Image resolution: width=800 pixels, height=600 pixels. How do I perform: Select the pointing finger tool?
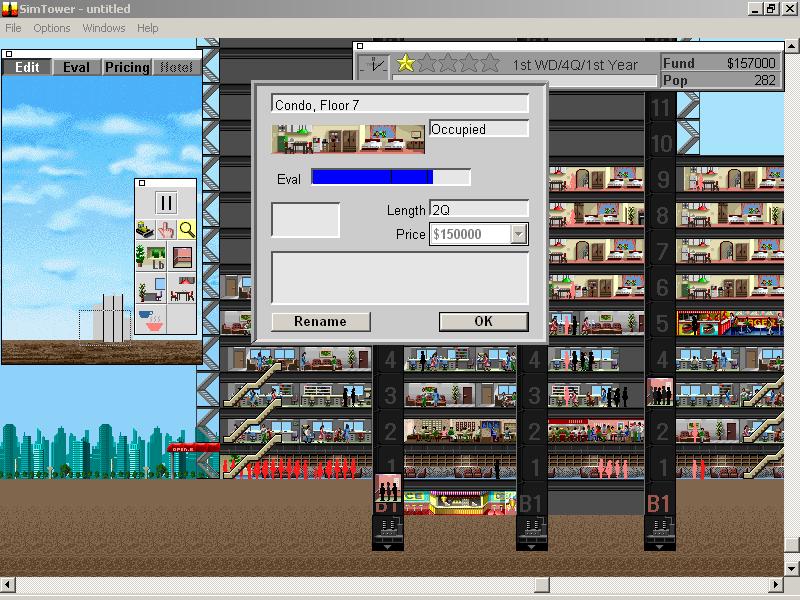[x=166, y=230]
